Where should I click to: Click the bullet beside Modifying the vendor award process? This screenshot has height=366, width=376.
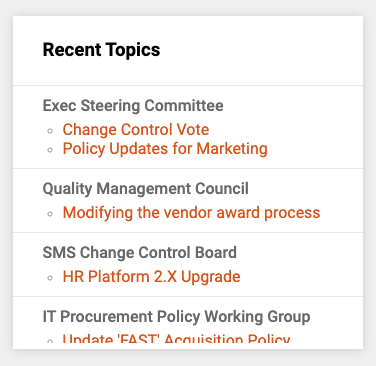pos(50,214)
